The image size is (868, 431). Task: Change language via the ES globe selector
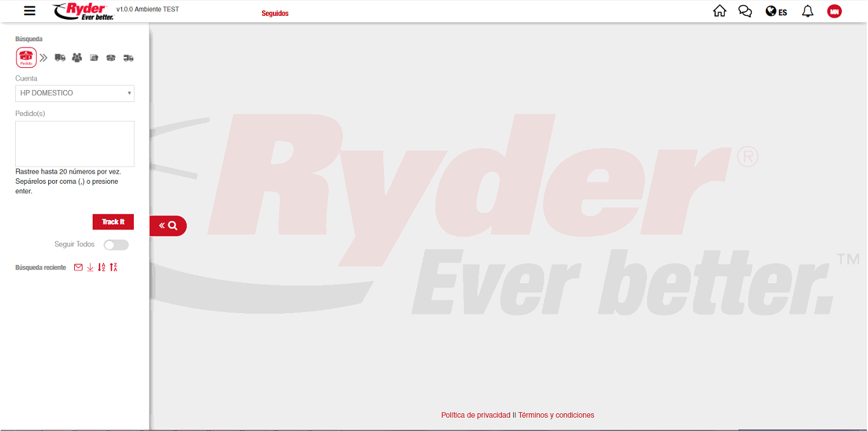(x=776, y=11)
